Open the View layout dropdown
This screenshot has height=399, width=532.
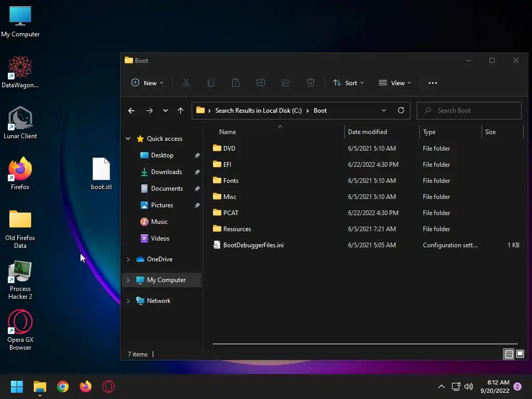395,83
